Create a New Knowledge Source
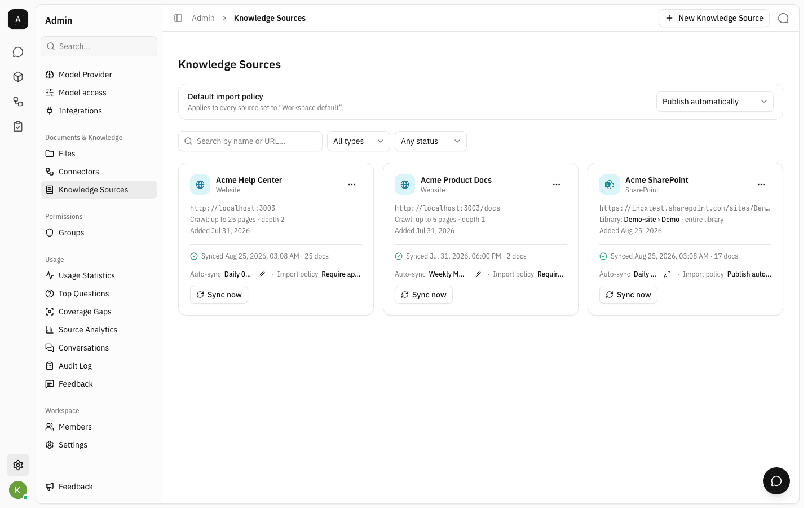Screen dimensions: 812x508 point(714,18)
